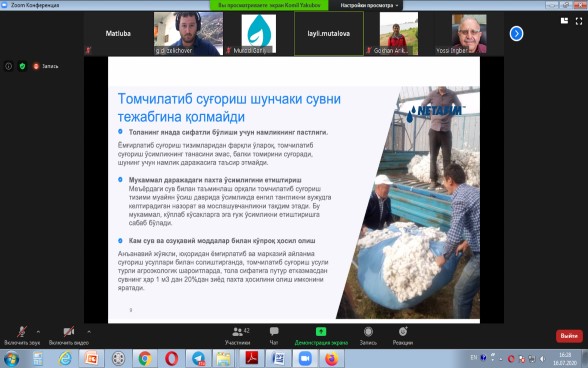Open Word document from taskbar
Viewport: 588px width, 368px height.
[x=278, y=359]
